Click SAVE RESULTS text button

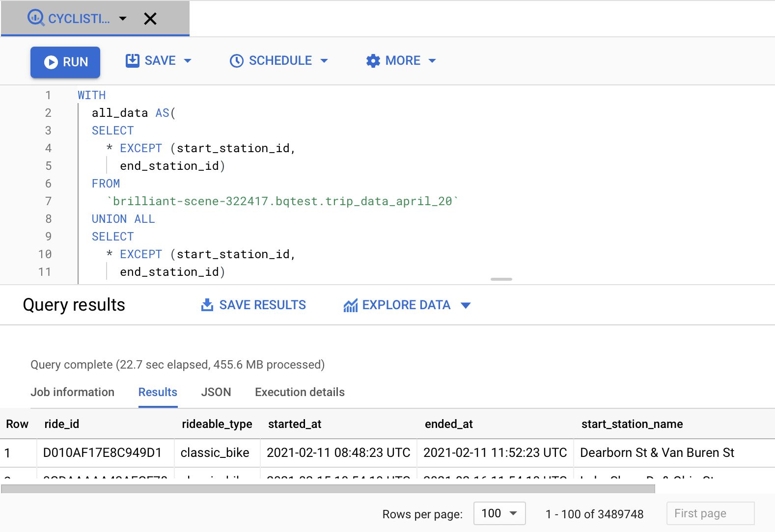[262, 305]
